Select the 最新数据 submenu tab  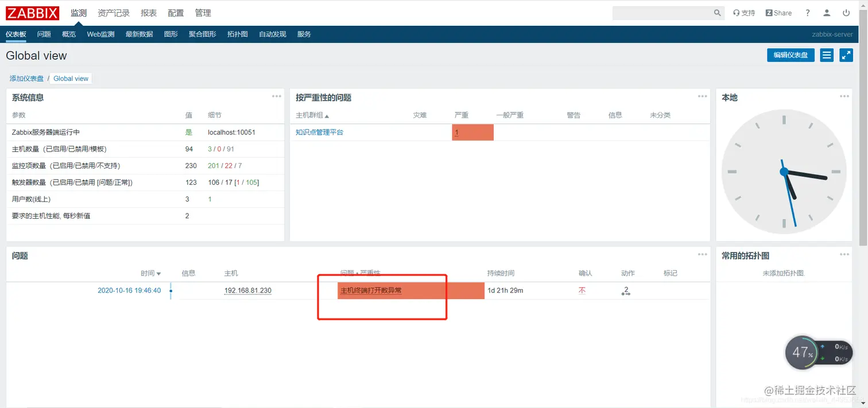[x=139, y=34]
